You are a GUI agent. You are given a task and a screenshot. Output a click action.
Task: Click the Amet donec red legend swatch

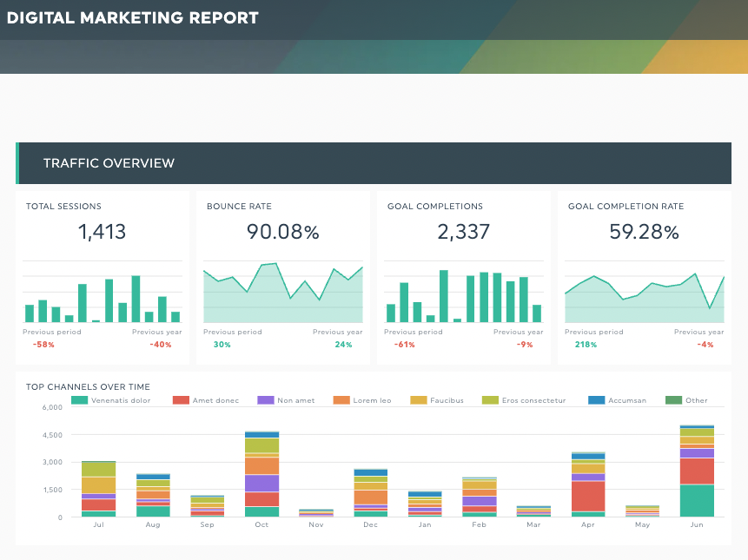click(x=181, y=400)
